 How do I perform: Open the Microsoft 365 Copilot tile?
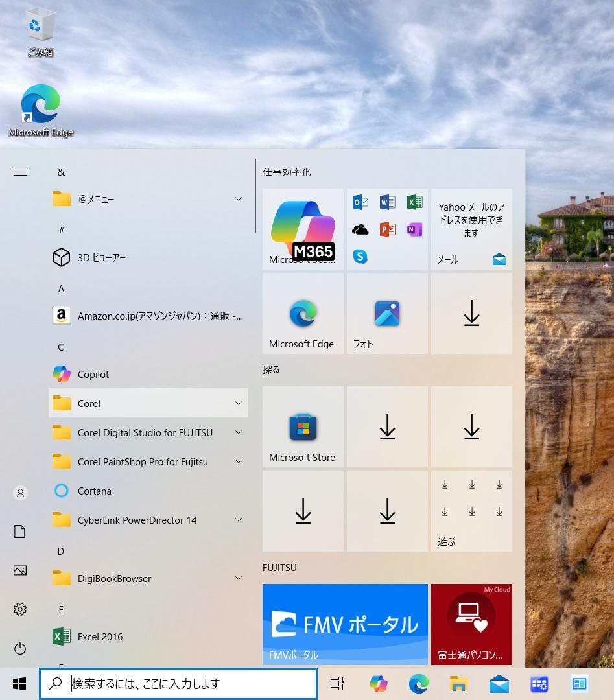[303, 229]
